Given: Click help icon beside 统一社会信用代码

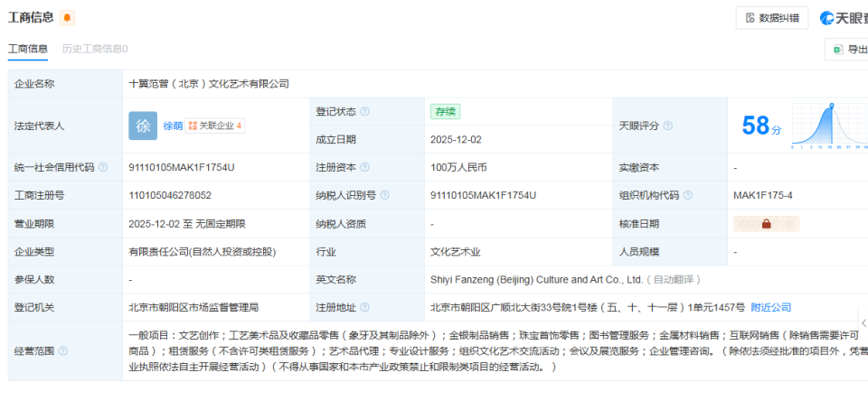Looking at the screenshot, I should (x=102, y=167).
